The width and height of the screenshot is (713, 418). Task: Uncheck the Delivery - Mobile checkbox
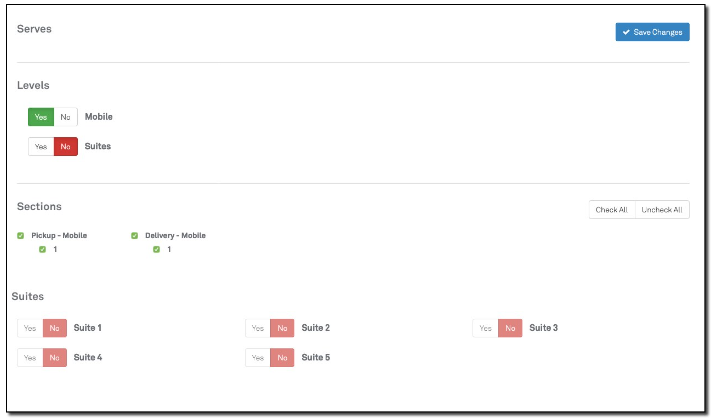click(x=135, y=236)
